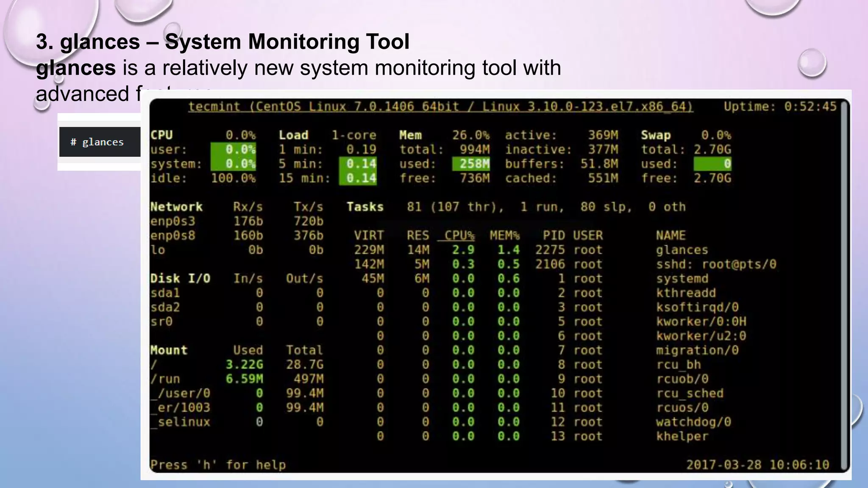
Task: Select the kthreadd process name
Action: 686,293
